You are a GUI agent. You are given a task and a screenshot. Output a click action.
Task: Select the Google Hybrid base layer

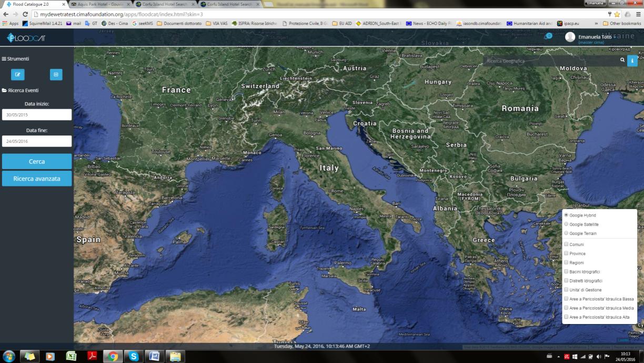pyautogui.click(x=566, y=215)
